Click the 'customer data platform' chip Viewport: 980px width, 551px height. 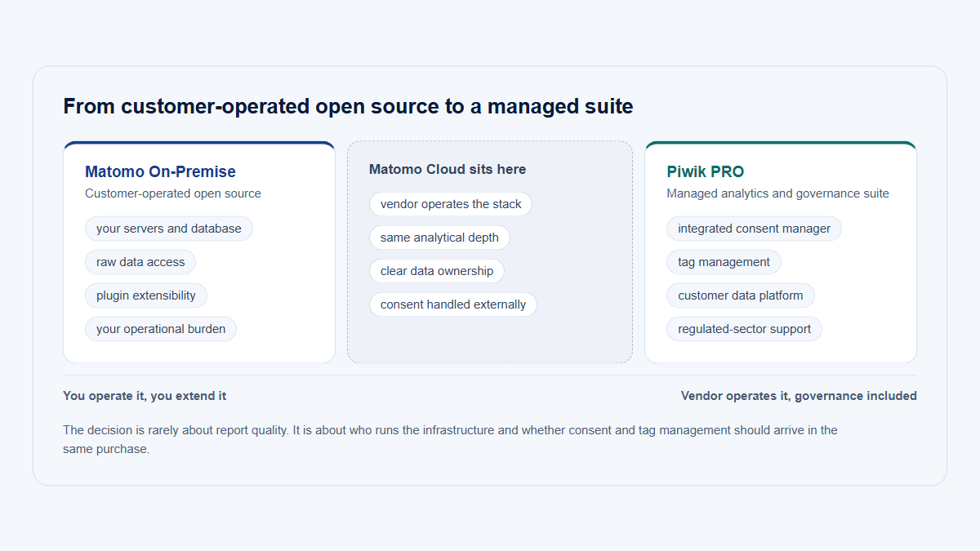741,295
